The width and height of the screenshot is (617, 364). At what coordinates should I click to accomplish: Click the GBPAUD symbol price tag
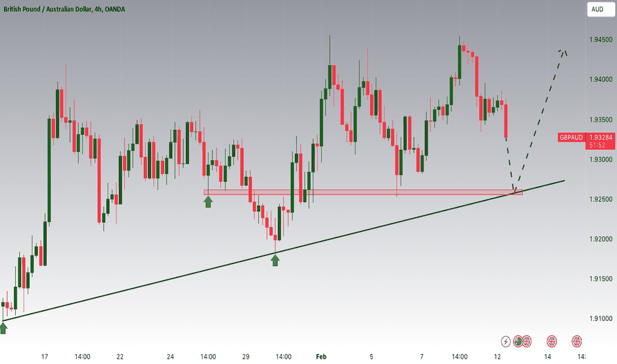(x=571, y=138)
